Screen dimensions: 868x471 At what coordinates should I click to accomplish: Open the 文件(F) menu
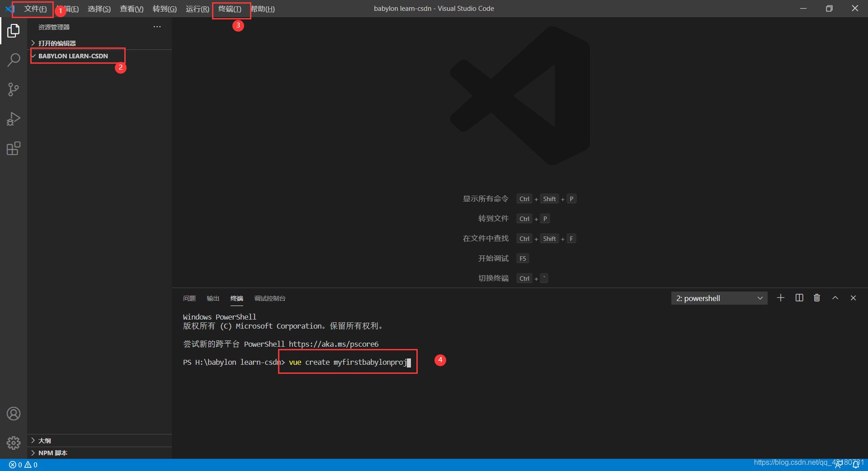[x=35, y=9]
